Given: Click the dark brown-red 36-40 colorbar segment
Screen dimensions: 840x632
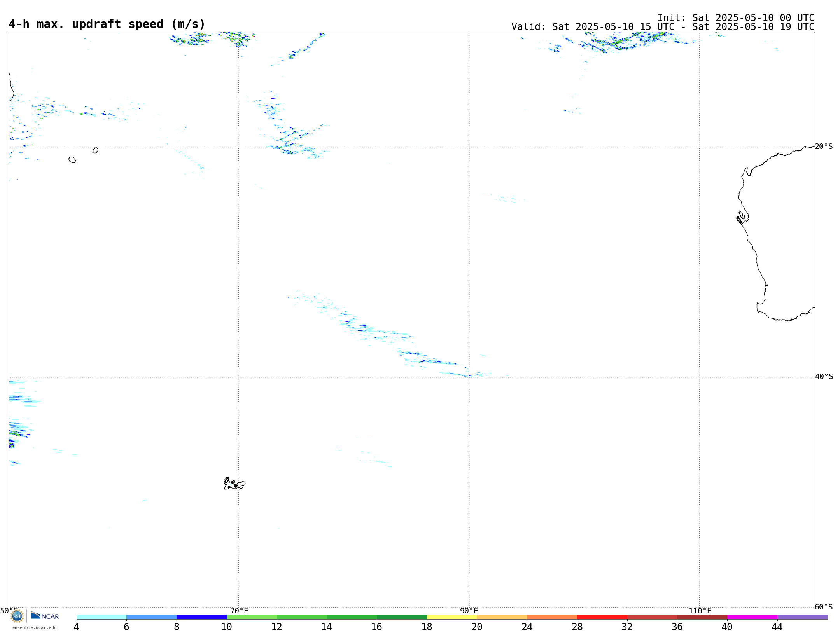Looking at the screenshot, I should pos(702,617).
